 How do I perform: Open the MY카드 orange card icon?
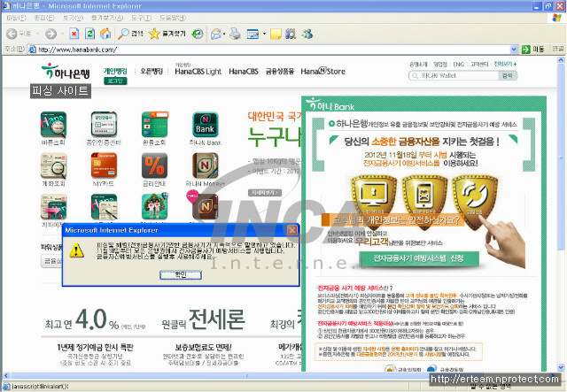point(104,165)
